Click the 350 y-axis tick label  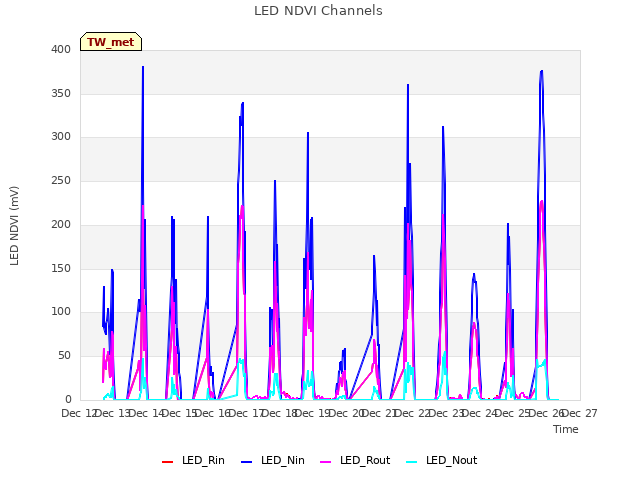tap(61, 93)
